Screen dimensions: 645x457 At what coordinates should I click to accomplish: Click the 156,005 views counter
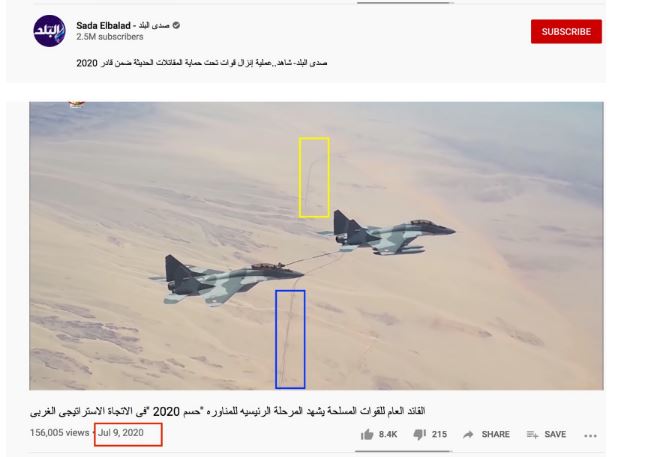pos(59,433)
